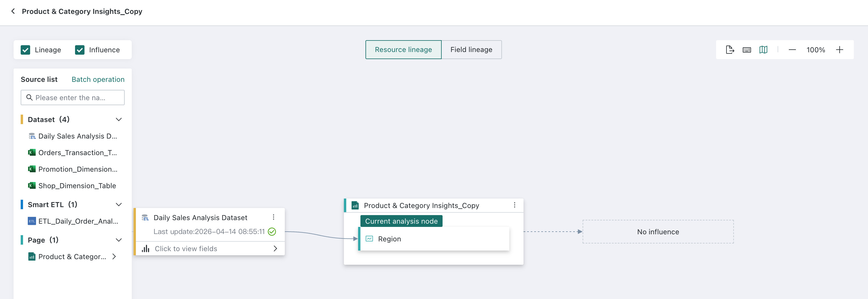
Task: Click the export icon in toolbar
Action: [729, 50]
